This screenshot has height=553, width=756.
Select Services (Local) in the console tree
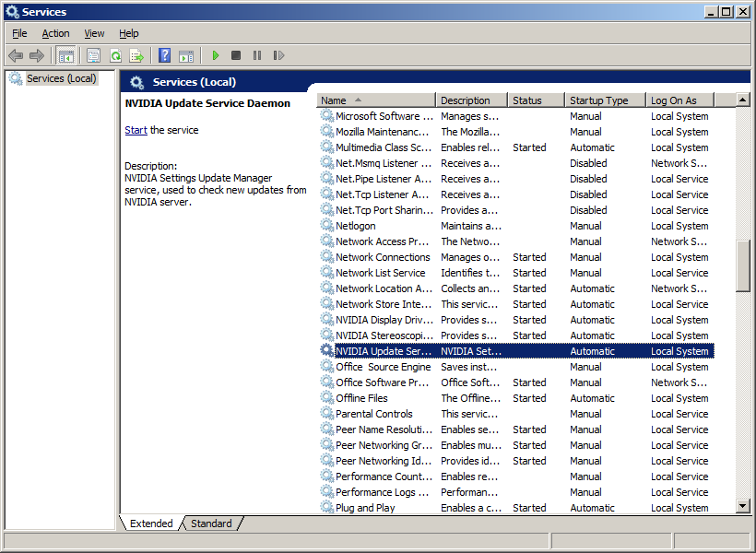[x=61, y=78]
